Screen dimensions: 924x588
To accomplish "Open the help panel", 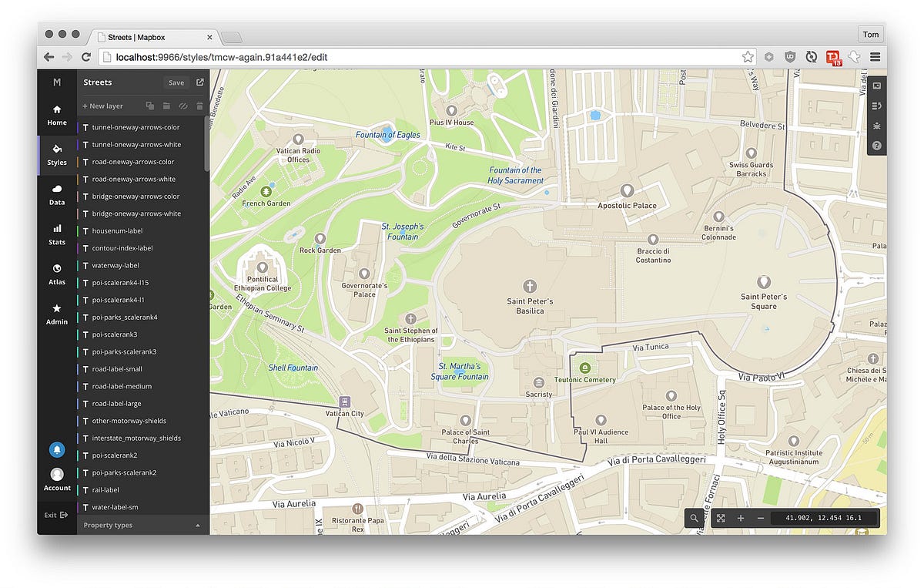I will click(x=876, y=145).
